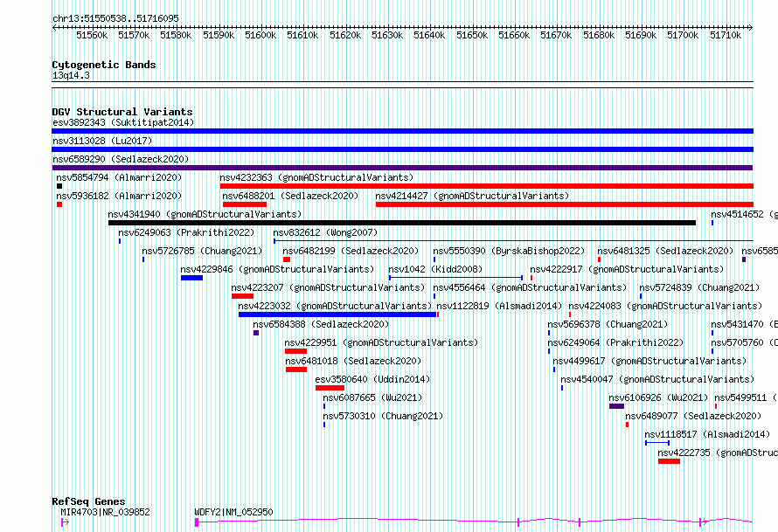
Task: Select the nsv6481018 (Sedlazeck2020) label
Action: (354, 361)
